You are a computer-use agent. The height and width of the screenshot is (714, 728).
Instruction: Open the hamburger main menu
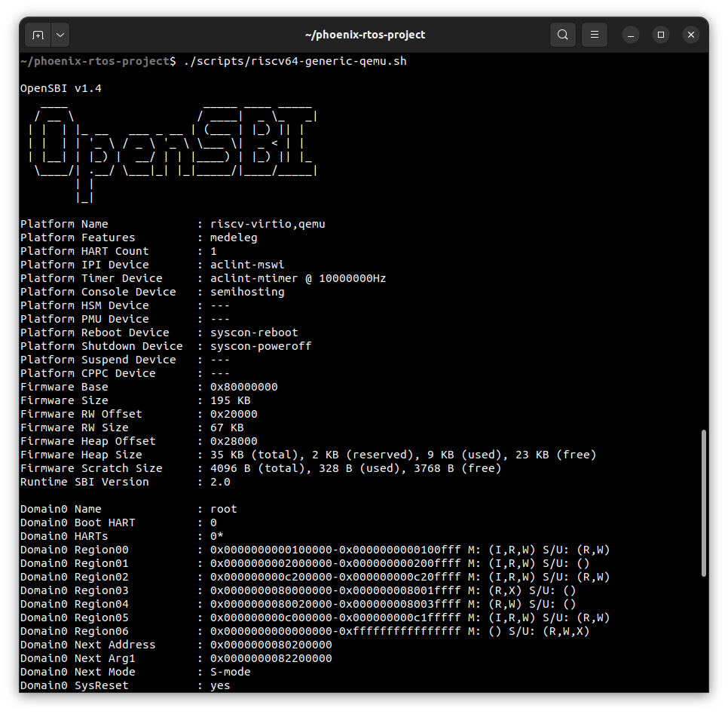(595, 35)
